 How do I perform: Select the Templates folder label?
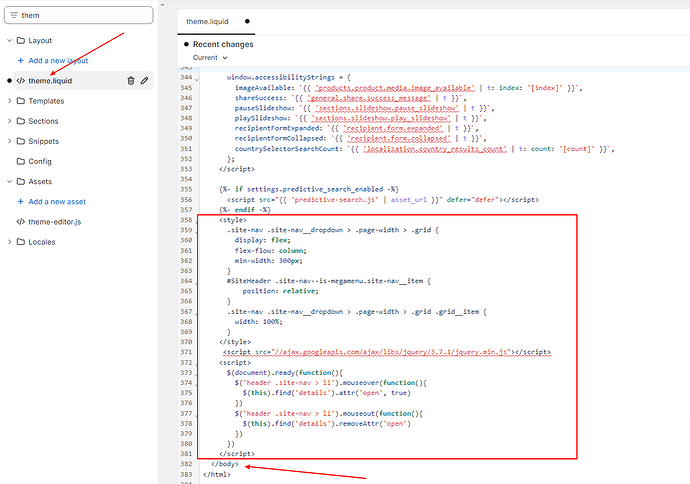[46, 101]
